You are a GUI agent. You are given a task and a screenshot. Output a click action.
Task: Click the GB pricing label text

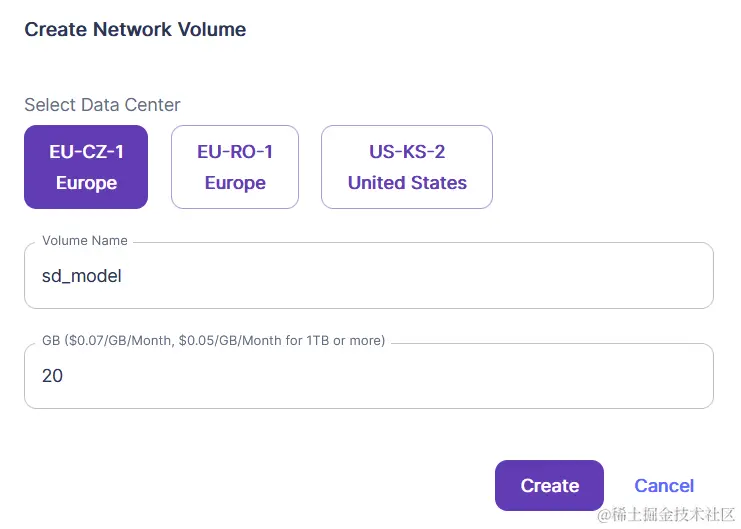pyautogui.click(x=214, y=340)
